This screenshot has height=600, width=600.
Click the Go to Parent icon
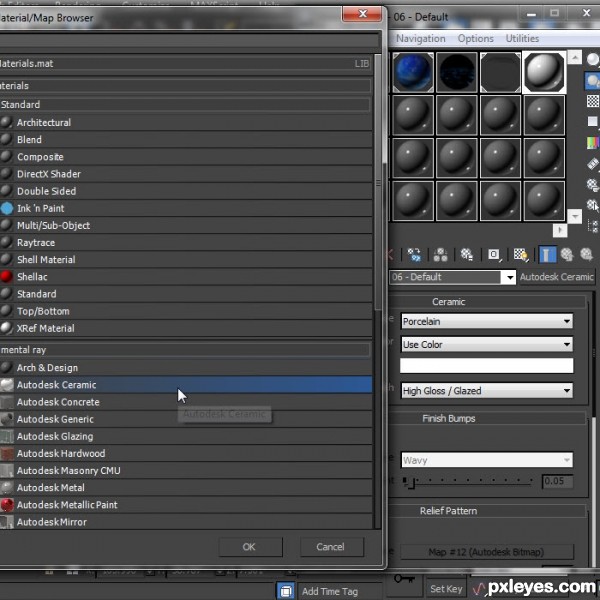(567, 254)
